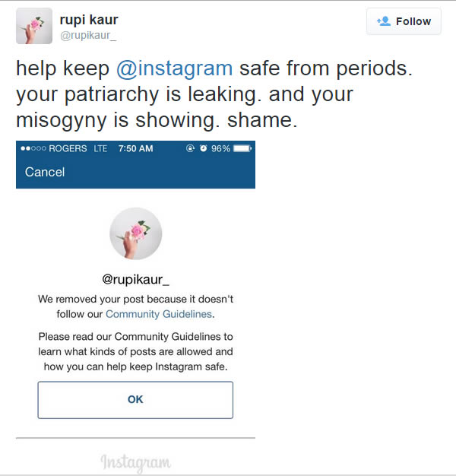Click the battery icon in status bar

[x=242, y=148]
